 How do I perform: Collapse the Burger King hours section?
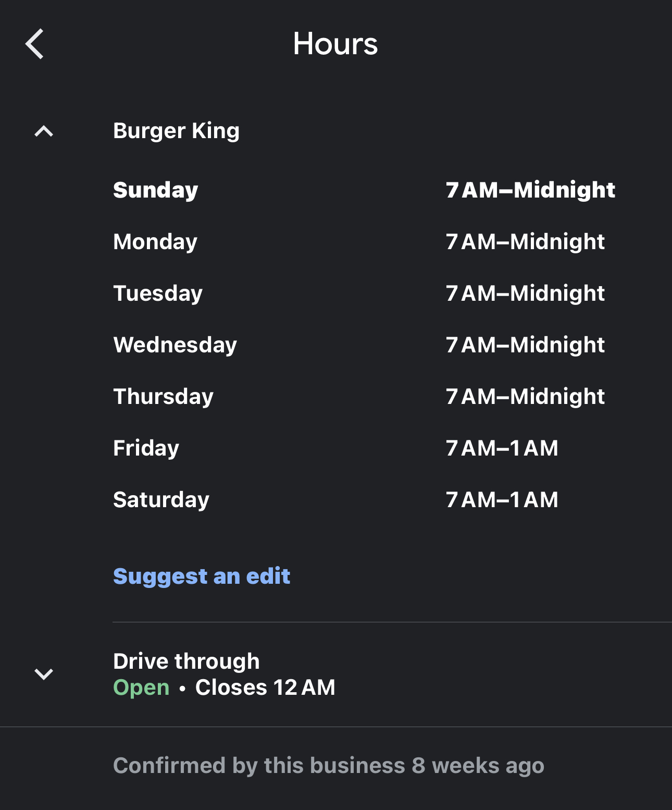[x=44, y=131]
